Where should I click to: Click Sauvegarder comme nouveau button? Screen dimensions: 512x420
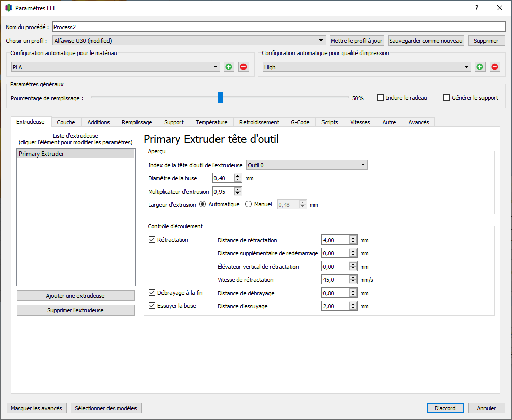pos(426,40)
